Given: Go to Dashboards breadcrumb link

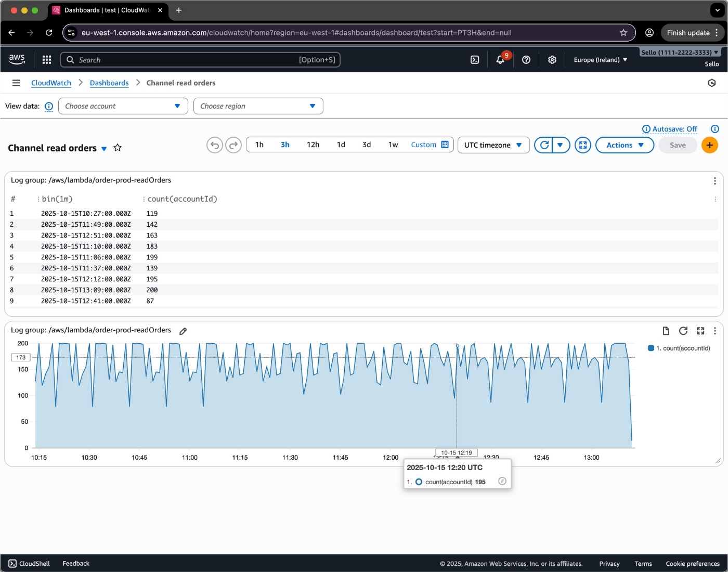Looking at the screenshot, I should point(109,83).
